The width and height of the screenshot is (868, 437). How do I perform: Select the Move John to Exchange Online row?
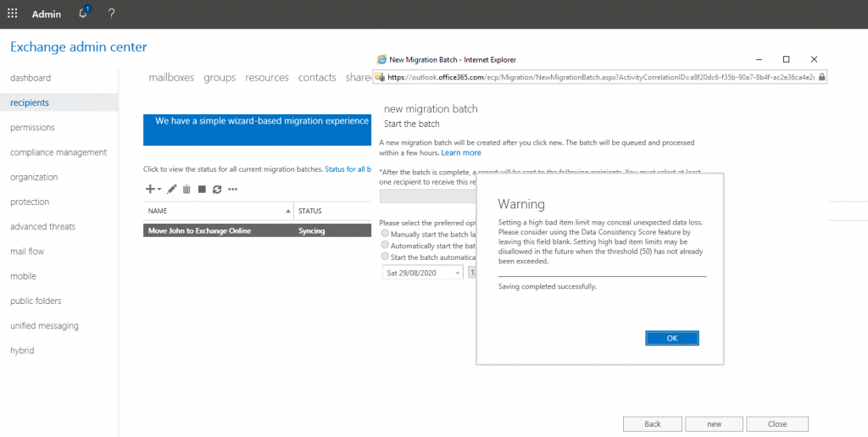(258, 230)
